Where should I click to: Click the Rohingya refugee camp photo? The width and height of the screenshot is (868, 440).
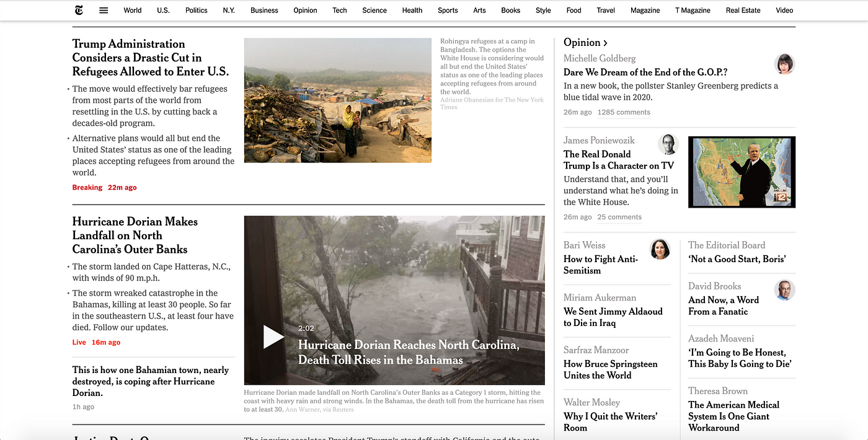coord(338,100)
